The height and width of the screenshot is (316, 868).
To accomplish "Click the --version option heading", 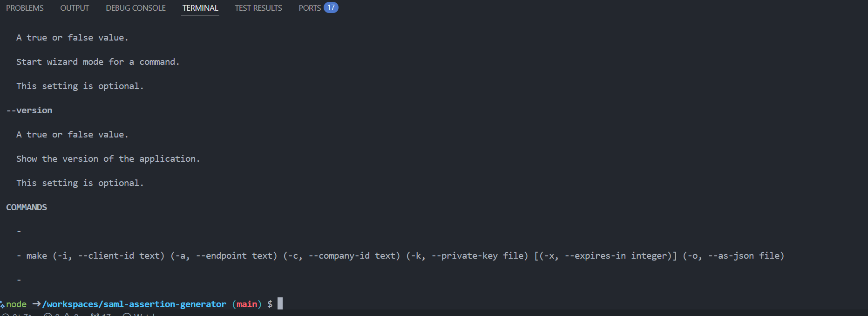I will 29,110.
